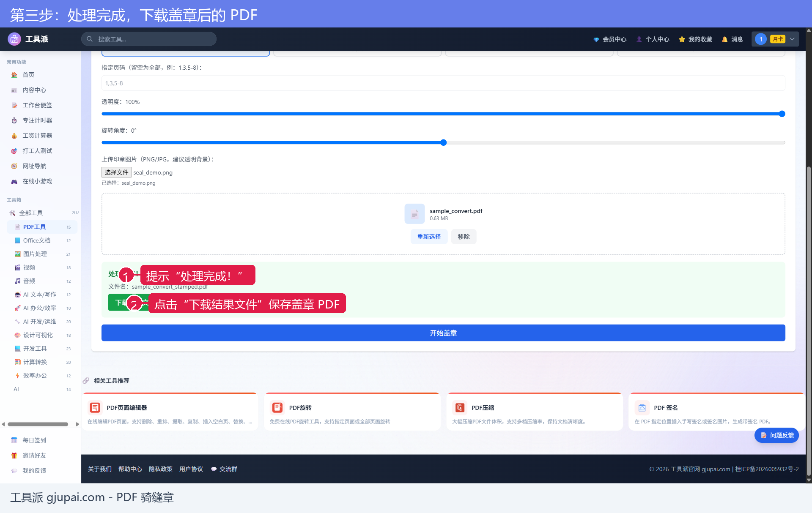812x513 pixels.
Task: Click the 图片处理 picture icon
Action: click(17, 254)
